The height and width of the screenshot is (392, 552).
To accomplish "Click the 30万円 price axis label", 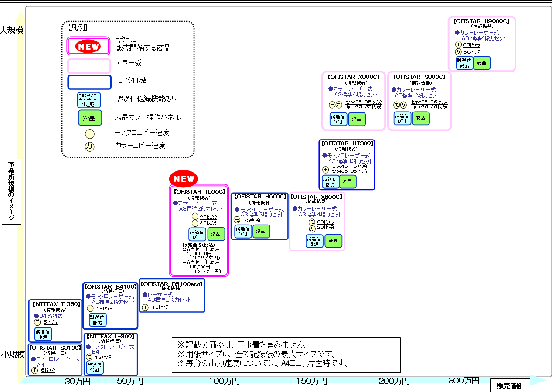I will pos(78,382).
